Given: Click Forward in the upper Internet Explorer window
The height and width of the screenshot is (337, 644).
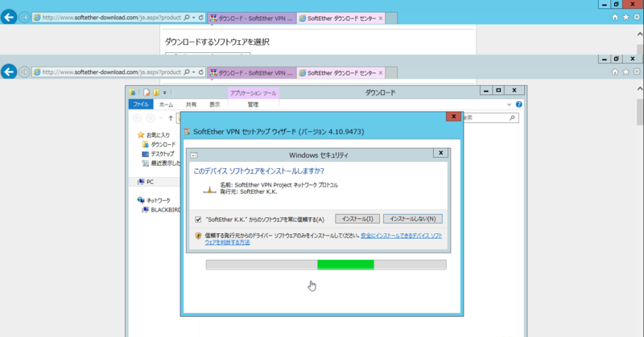Looking at the screenshot, I should coord(24,18).
